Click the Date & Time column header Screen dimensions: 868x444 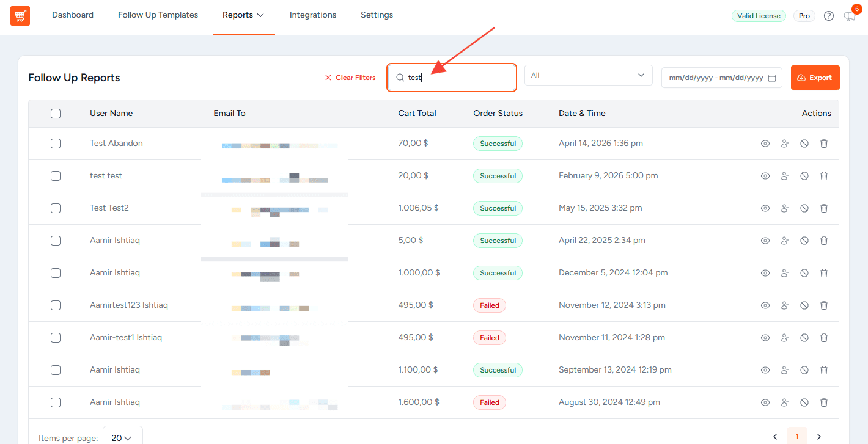tap(582, 113)
